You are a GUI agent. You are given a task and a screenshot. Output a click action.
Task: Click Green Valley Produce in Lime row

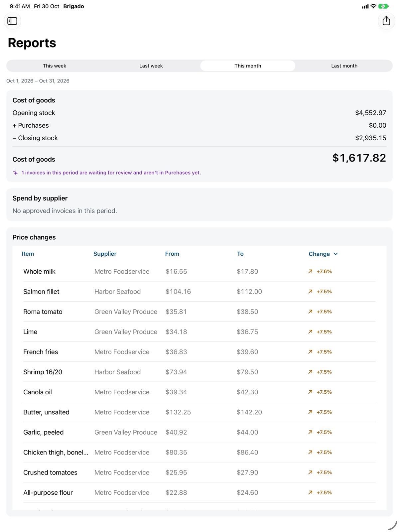(x=126, y=332)
